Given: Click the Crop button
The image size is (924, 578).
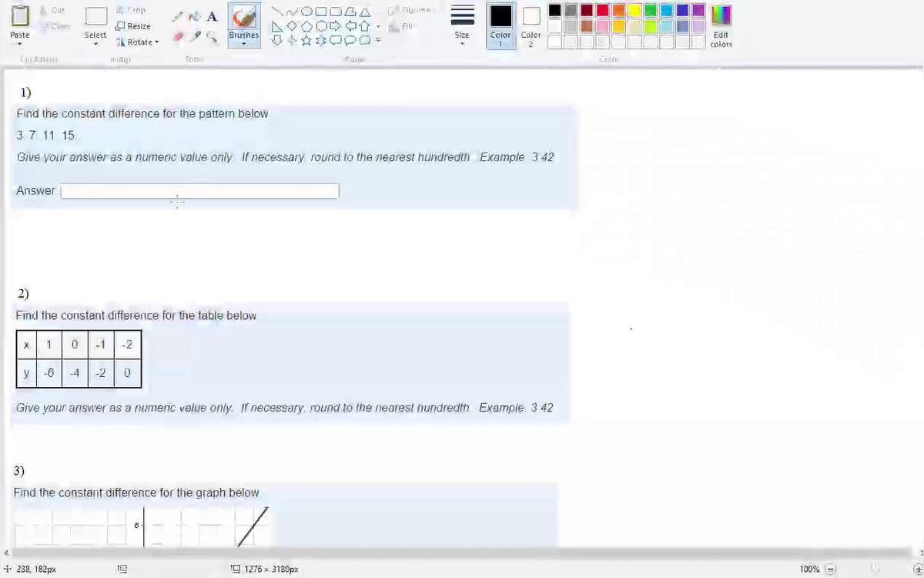Looking at the screenshot, I should click(132, 11).
